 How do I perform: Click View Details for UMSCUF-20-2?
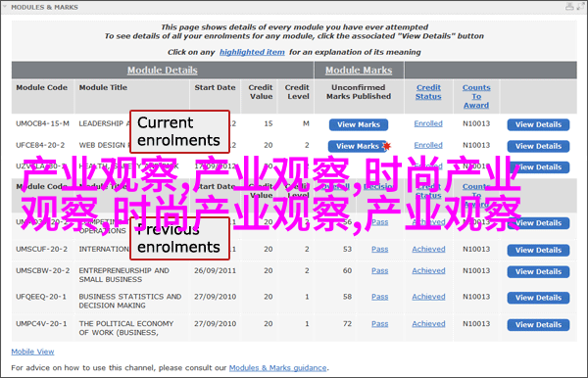[x=538, y=251]
